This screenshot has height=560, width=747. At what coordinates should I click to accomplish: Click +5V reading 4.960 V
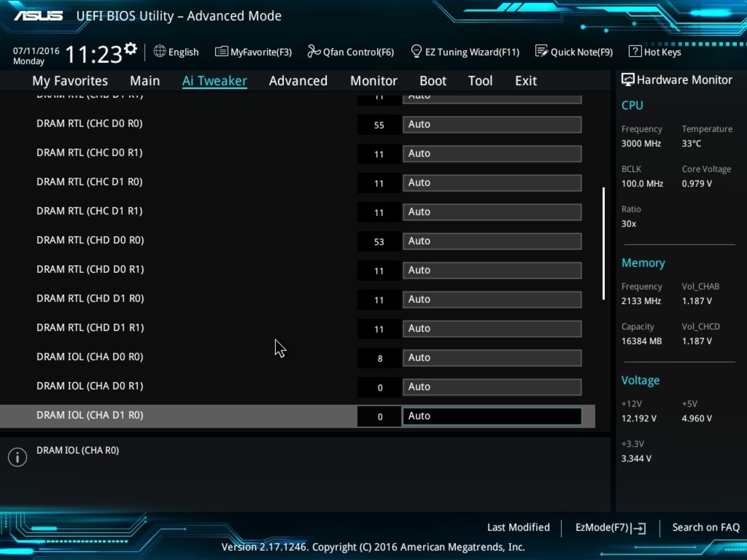tap(697, 418)
